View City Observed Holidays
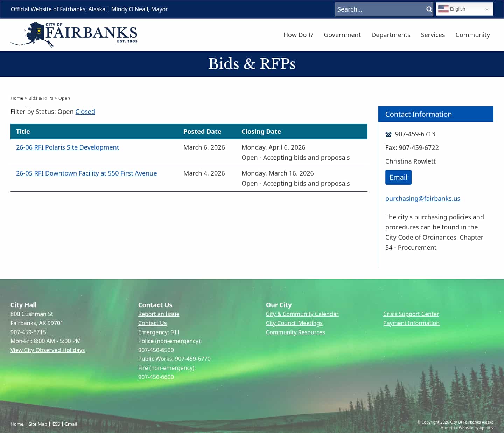Image resolution: width=504 pixels, height=433 pixels. (x=48, y=350)
